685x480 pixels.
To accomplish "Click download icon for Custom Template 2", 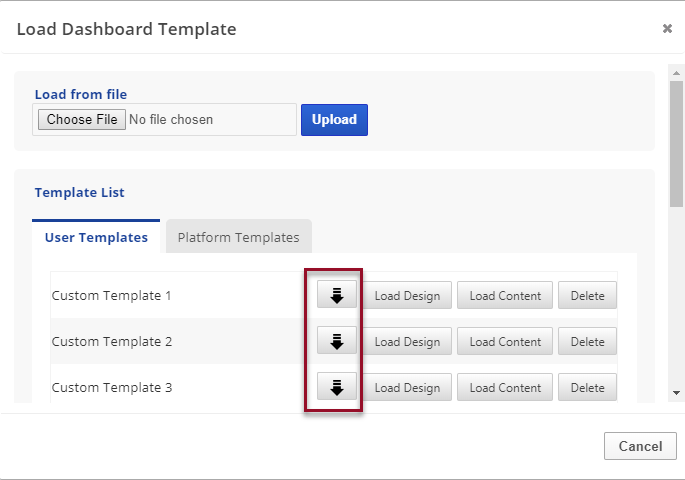I will [337, 341].
